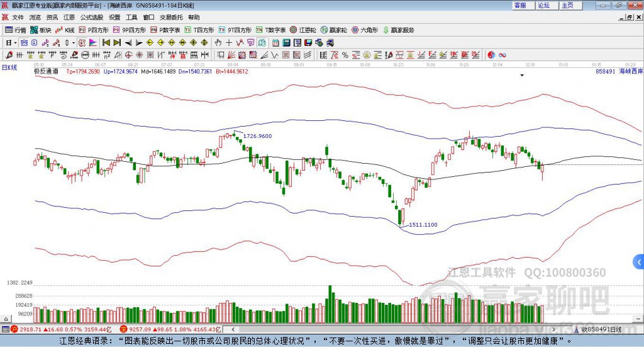Open the 六角形 hexagon tool
Image resolution: width=644 pixels, height=347 pixels.
click(x=364, y=30)
